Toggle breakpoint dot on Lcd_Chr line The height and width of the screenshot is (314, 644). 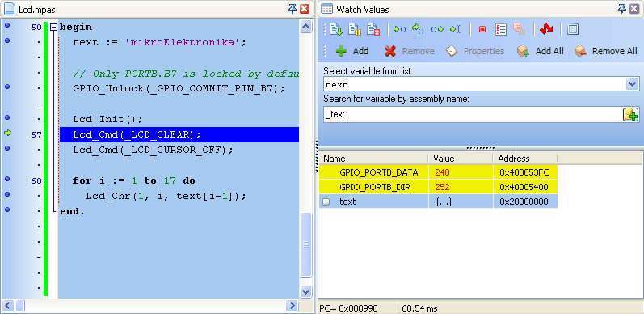point(7,194)
